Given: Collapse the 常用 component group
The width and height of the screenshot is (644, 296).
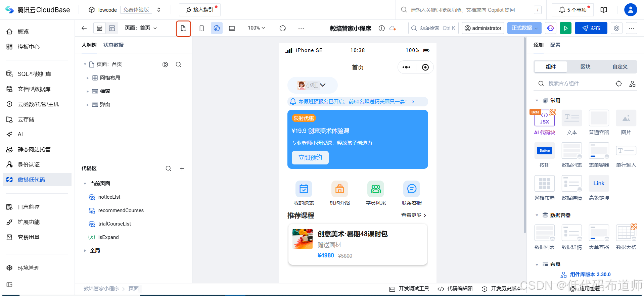Looking at the screenshot, I should [537, 101].
